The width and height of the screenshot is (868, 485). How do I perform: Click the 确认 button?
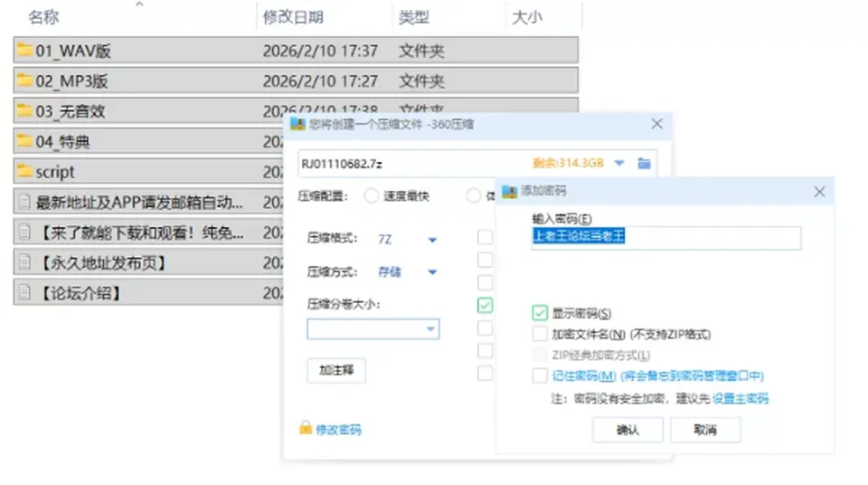(627, 430)
